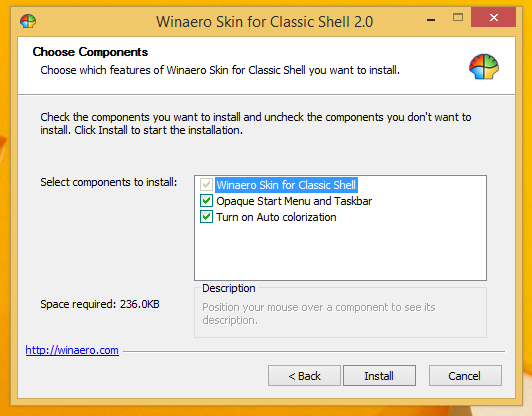Go back with the < Back button
Viewport: 532px width, 416px height.
304,376
